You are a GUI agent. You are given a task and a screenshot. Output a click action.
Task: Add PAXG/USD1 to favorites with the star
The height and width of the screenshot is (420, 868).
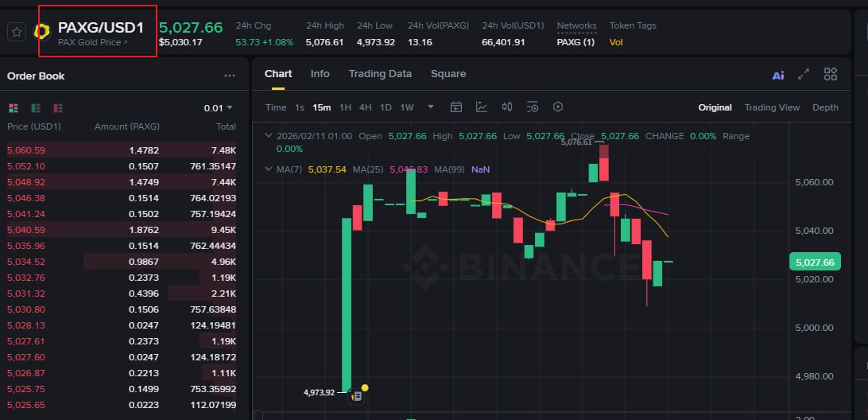(17, 32)
